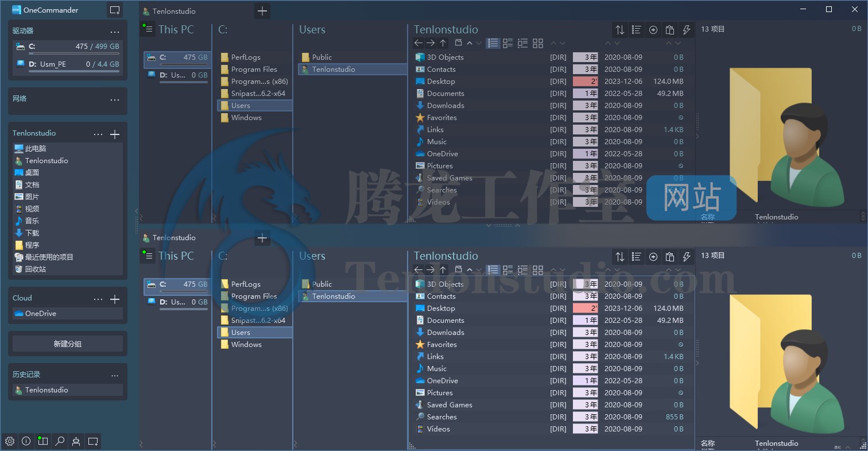868x451 pixels.
Task: Switch bottom pane to large thumbnails grid view
Action: (538, 269)
